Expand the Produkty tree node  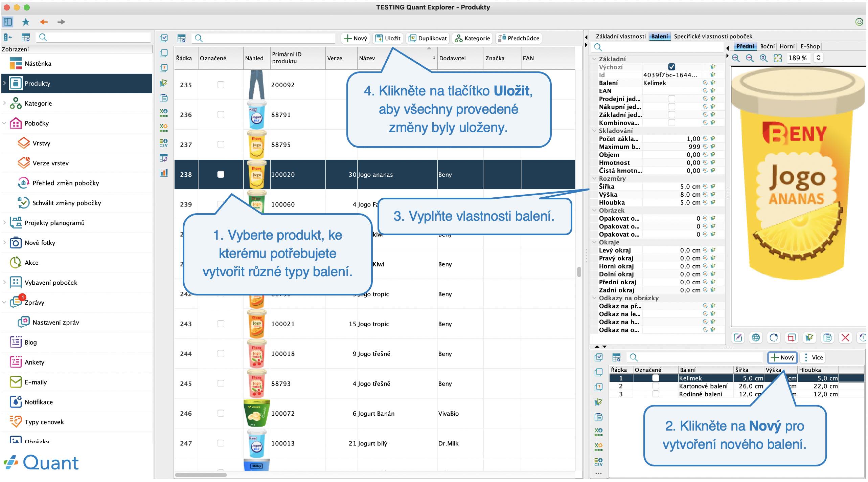pyautogui.click(x=4, y=83)
